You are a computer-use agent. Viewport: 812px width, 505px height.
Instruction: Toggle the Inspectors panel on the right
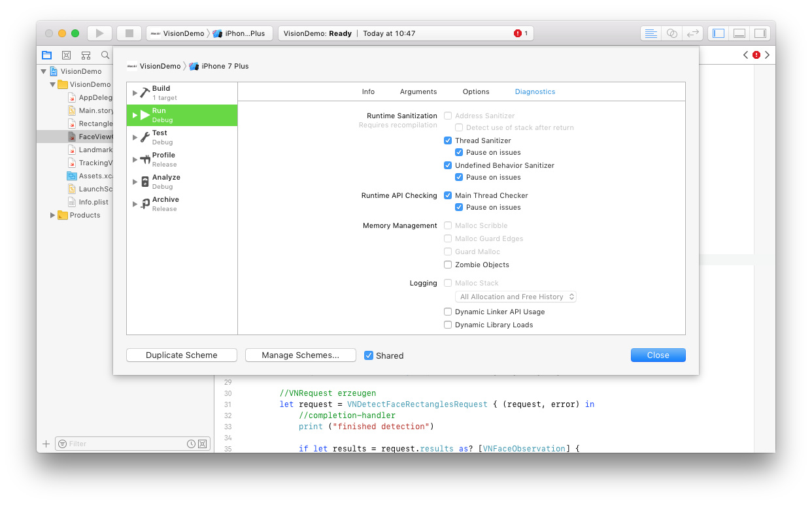(760, 33)
